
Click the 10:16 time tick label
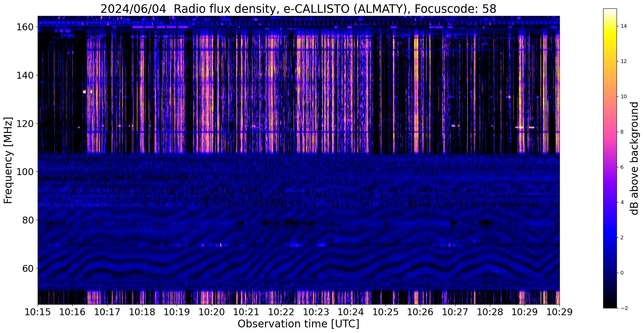coord(73,312)
